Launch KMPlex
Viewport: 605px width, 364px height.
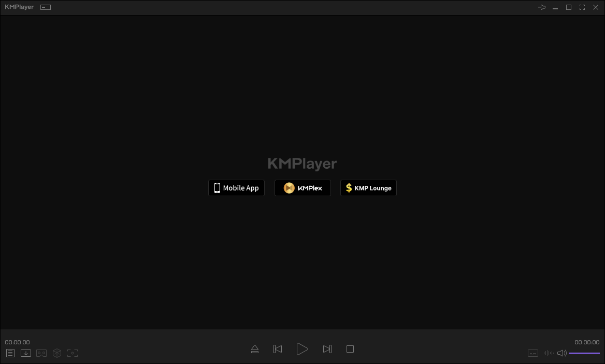pos(302,187)
